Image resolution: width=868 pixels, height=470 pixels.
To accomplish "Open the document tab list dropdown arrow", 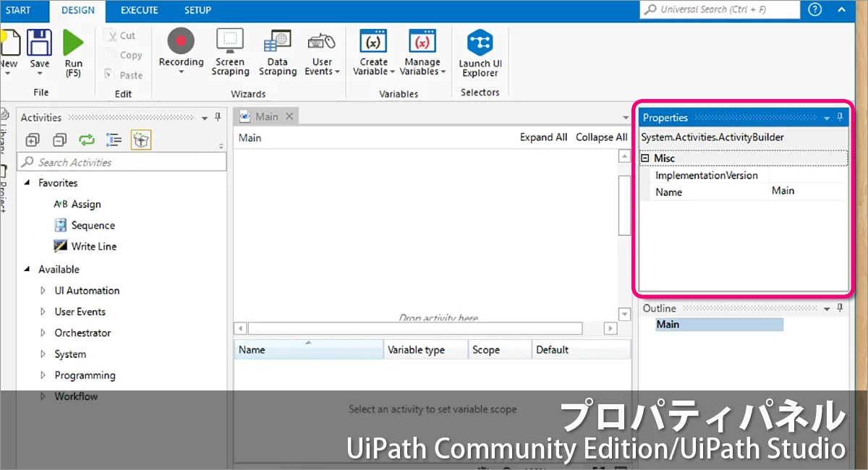I will (626, 118).
